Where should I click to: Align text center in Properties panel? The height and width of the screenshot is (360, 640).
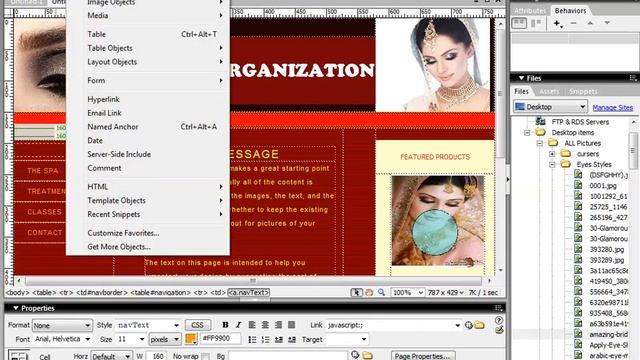pos(265,325)
